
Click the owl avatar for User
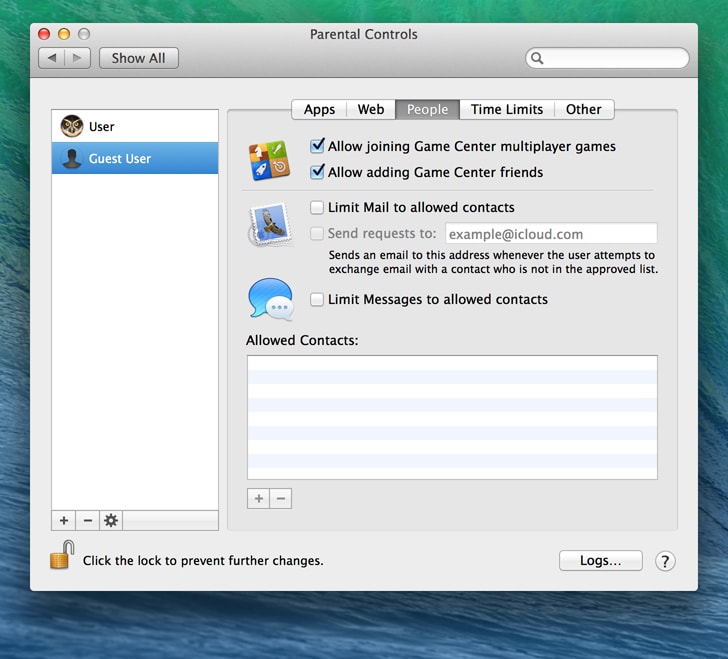coord(72,126)
